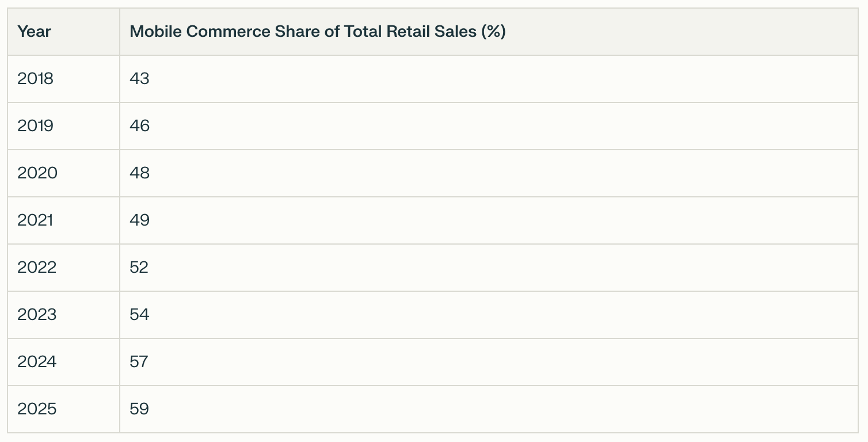The image size is (868, 442).
Task: Click the Year column header
Action: (63, 32)
